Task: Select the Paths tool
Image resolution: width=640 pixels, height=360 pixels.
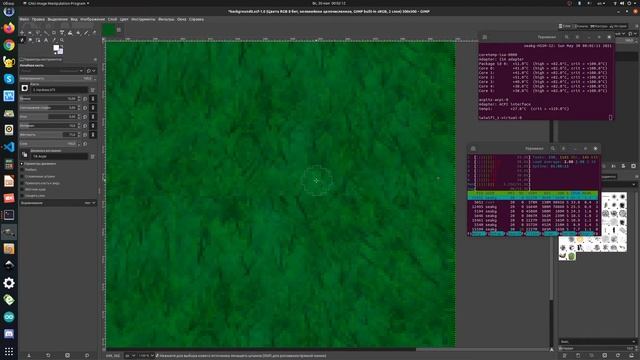Action: [x=38, y=40]
